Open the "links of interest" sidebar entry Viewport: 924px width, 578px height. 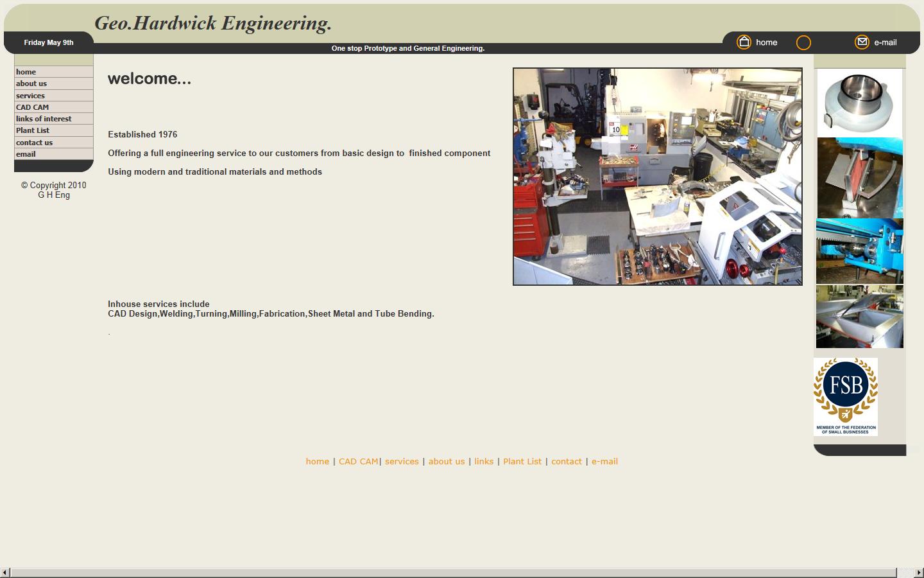click(44, 118)
